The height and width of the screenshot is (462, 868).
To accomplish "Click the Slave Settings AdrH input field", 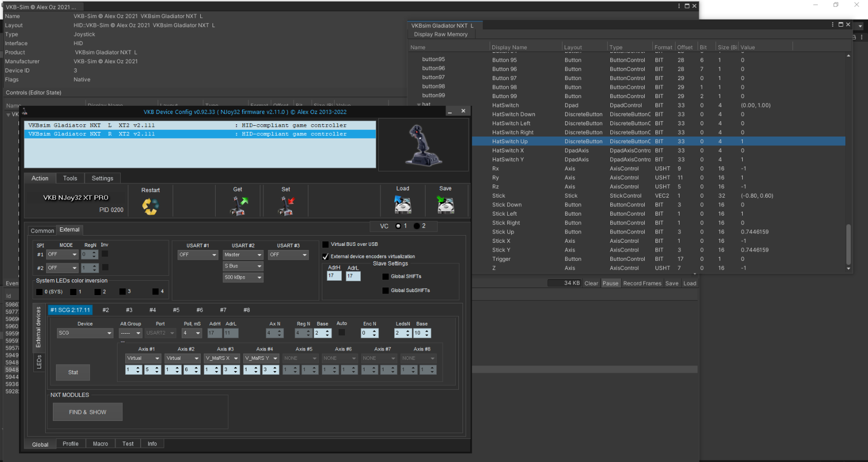I will (334, 276).
